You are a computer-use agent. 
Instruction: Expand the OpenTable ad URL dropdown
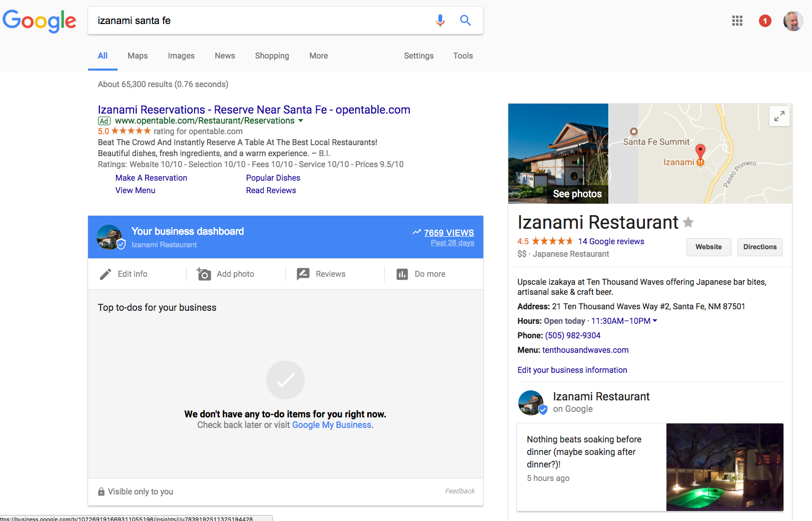(x=301, y=121)
